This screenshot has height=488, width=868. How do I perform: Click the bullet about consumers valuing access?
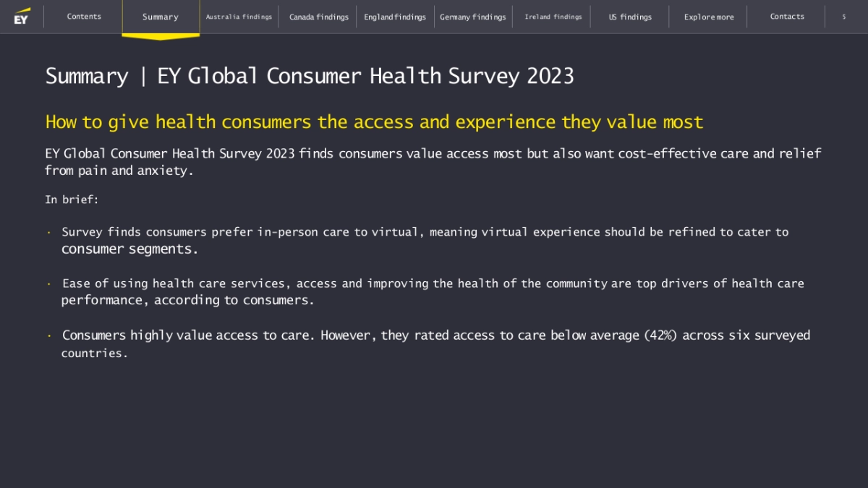click(435, 343)
